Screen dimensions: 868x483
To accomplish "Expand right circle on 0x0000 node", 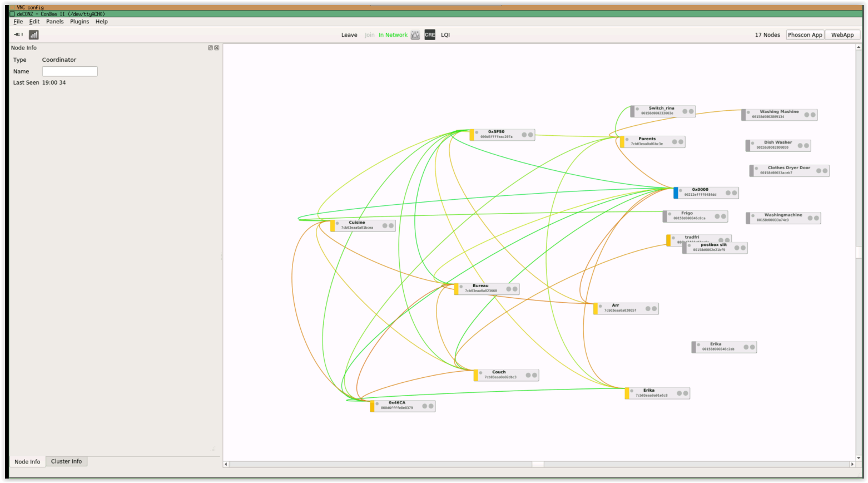I will [735, 193].
